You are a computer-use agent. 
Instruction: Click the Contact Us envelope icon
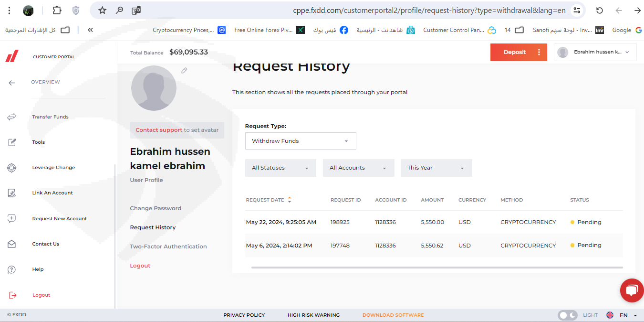pos(12,244)
